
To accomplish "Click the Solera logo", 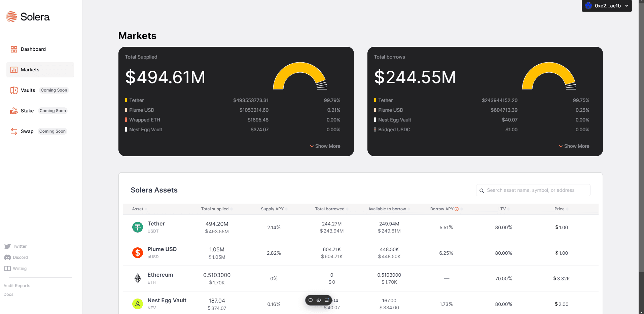I will coord(28,16).
